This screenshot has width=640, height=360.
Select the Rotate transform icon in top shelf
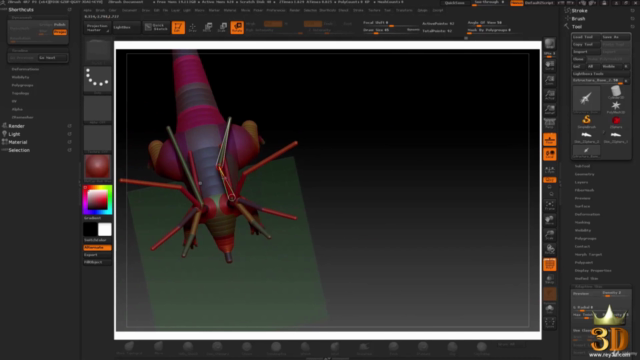point(237,27)
